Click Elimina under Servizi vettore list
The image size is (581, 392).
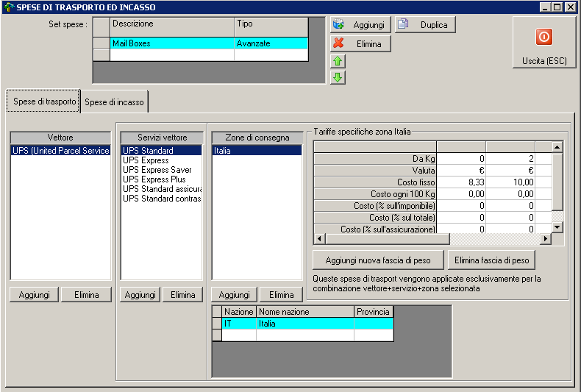point(182,295)
